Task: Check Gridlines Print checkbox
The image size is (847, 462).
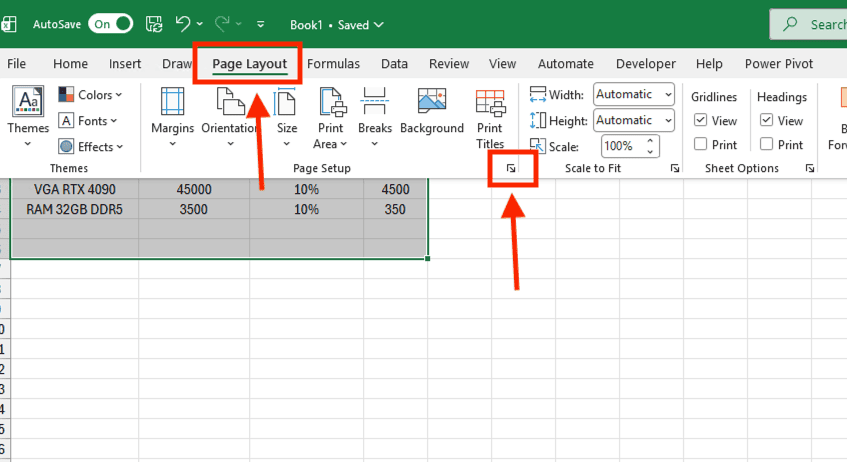Action: click(700, 144)
